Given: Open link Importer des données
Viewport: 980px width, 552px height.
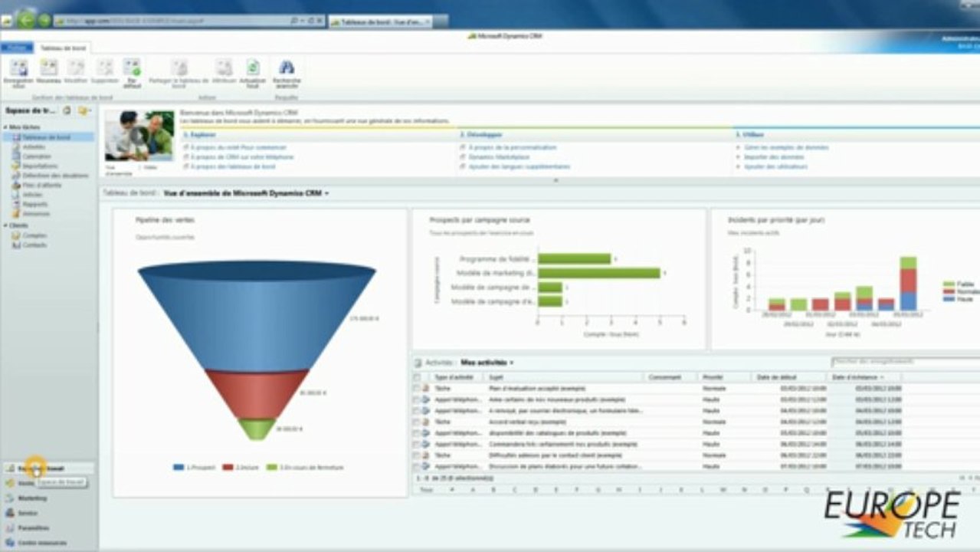Looking at the screenshot, I should 772,157.
